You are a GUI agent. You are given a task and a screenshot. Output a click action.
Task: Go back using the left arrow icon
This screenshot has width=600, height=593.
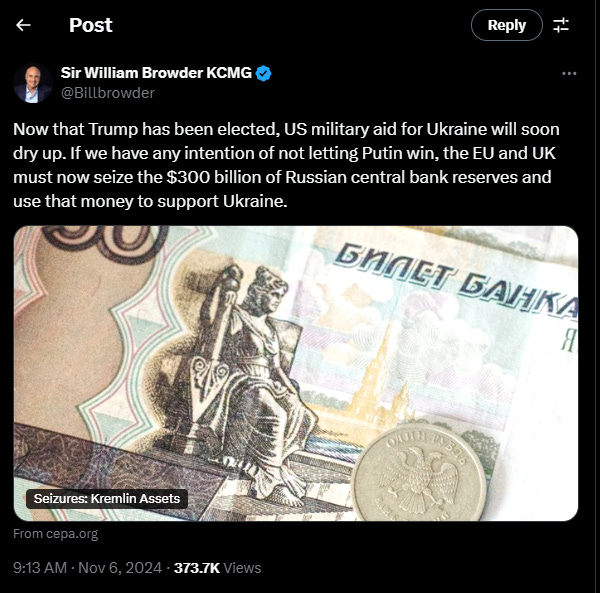pyautogui.click(x=23, y=25)
